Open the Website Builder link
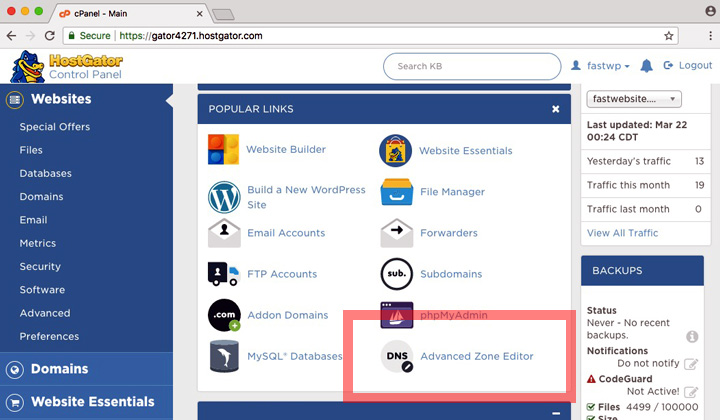The image size is (720, 420). pos(286,149)
